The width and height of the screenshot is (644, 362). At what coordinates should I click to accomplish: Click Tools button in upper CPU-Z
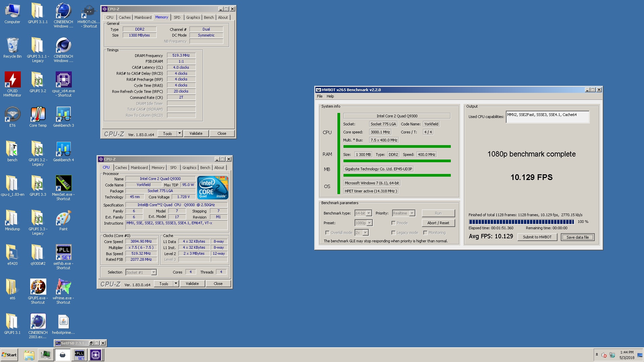click(x=167, y=133)
